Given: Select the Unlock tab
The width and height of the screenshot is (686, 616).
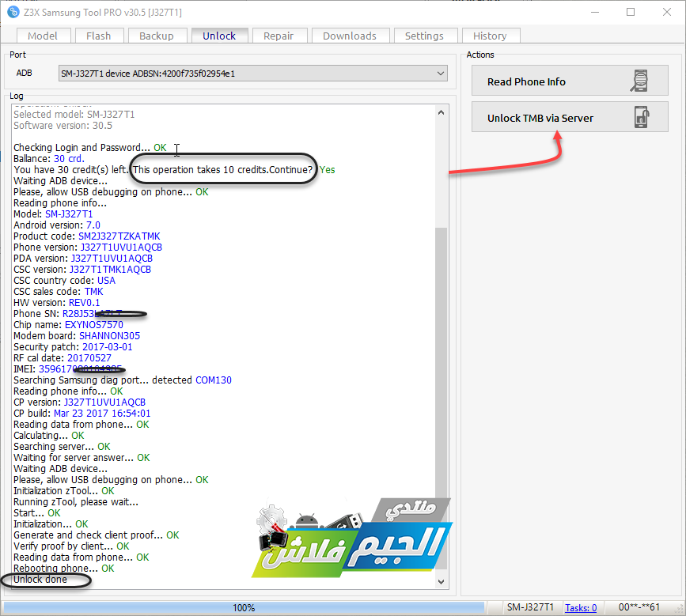Looking at the screenshot, I should (x=219, y=36).
